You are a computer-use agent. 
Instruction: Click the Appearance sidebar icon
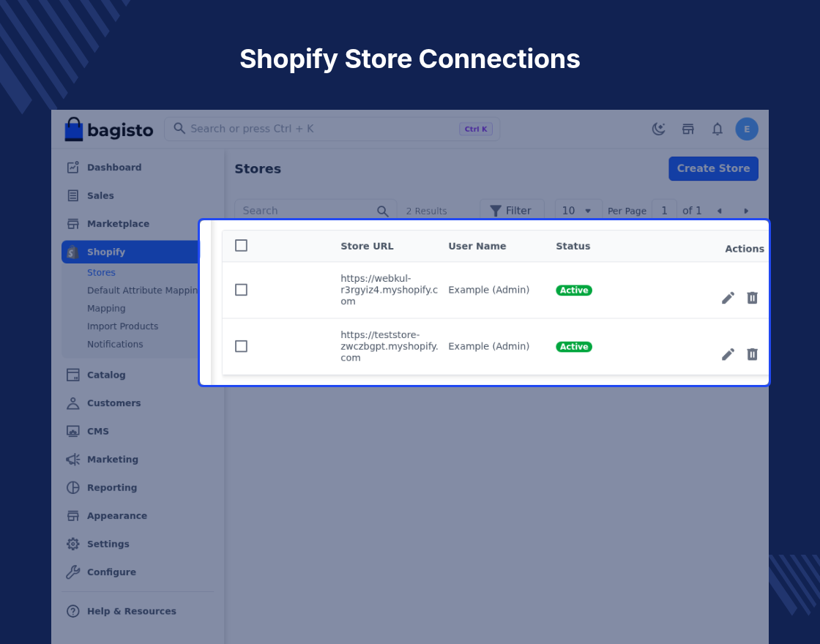[72, 516]
